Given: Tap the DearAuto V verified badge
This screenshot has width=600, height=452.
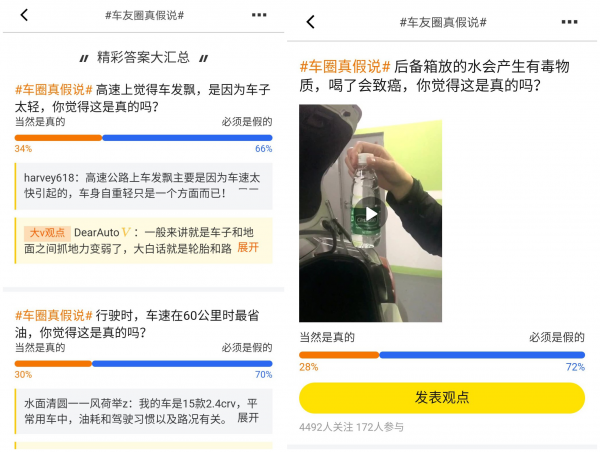Looking at the screenshot, I should [126, 232].
